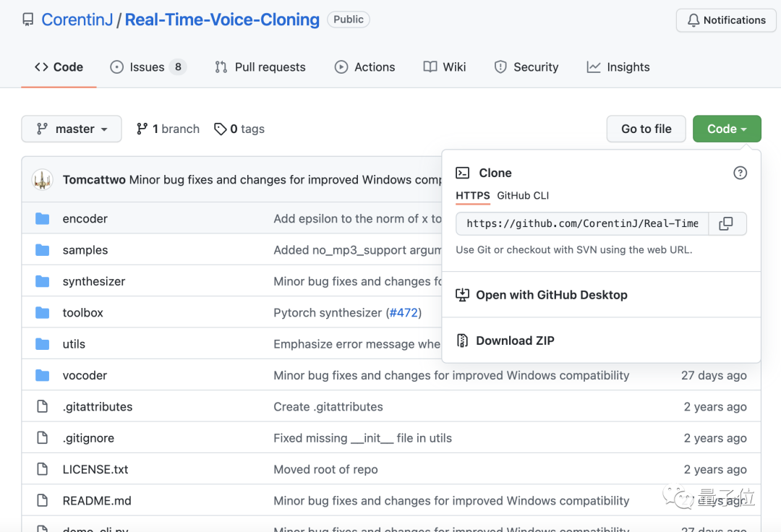Expand the master branch dropdown
This screenshot has height=532, width=781.
71,129
